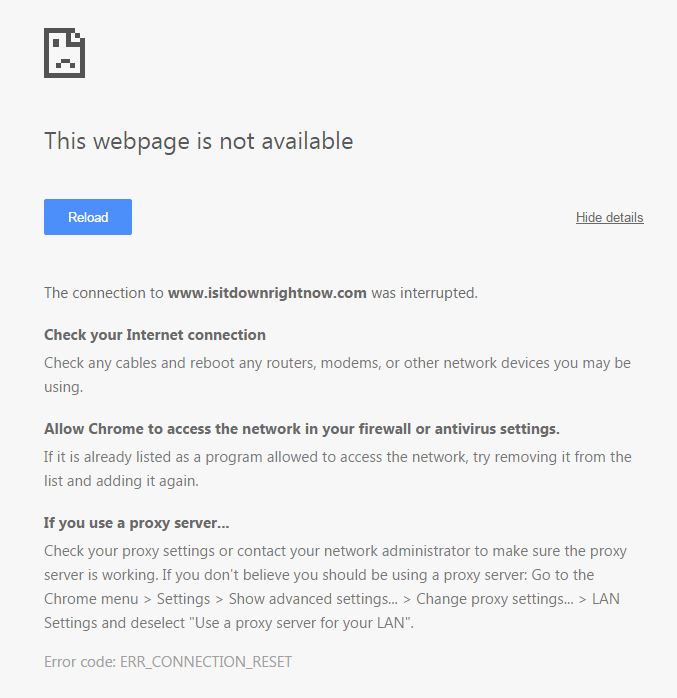
Task: Reload the unavailable webpage
Action: [x=88, y=217]
